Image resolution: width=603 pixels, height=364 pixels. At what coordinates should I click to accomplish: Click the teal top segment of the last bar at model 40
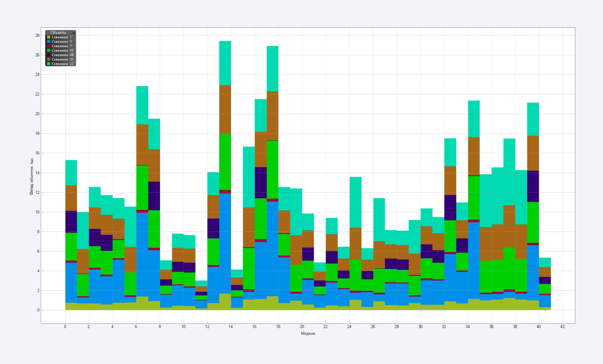tap(545, 262)
